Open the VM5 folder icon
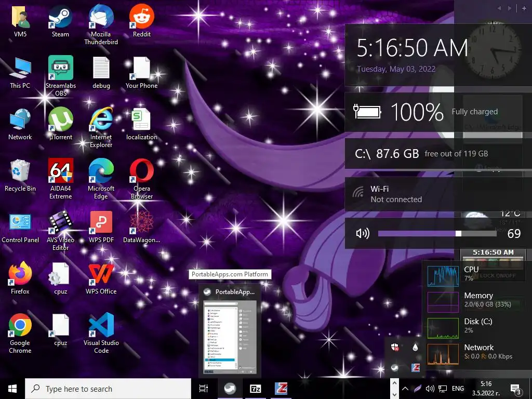 [20, 20]
